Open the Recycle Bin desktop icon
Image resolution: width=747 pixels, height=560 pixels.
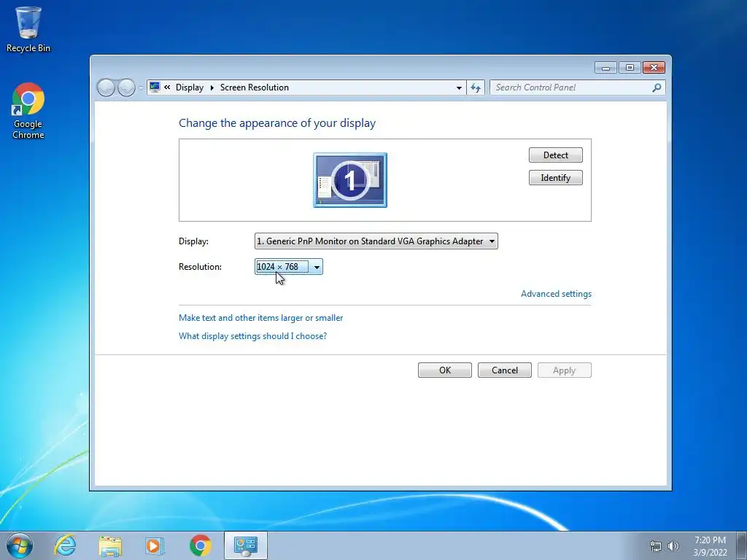pyautogui.click(x=28, y=29)
